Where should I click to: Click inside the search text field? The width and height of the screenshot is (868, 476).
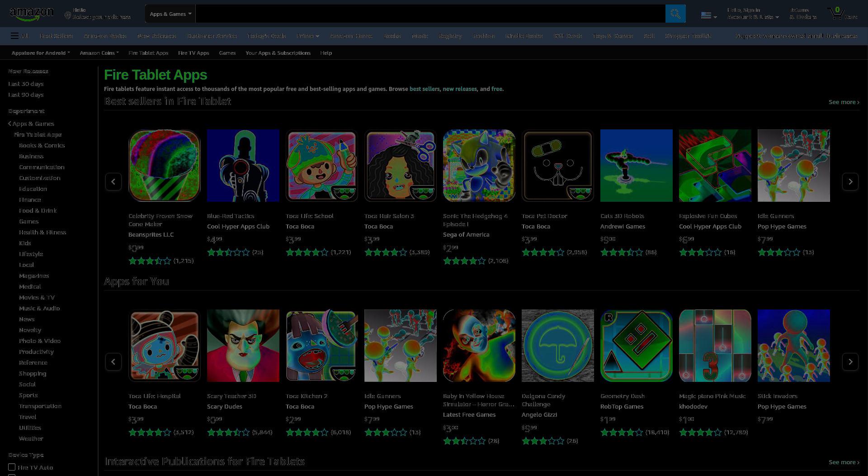[430, 14]
